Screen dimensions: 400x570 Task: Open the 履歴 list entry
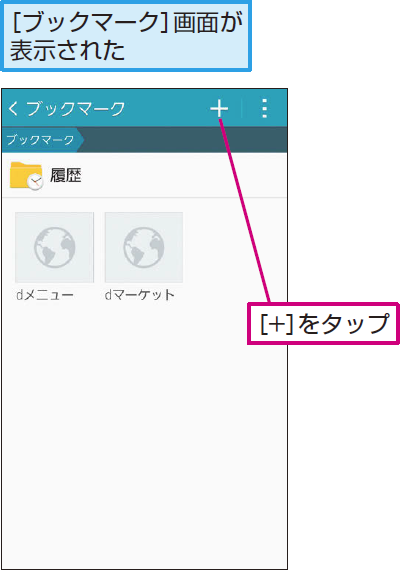coord(144,175)
